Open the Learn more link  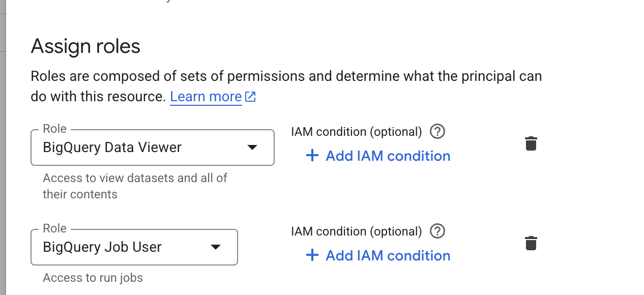(x=206, y=97)
